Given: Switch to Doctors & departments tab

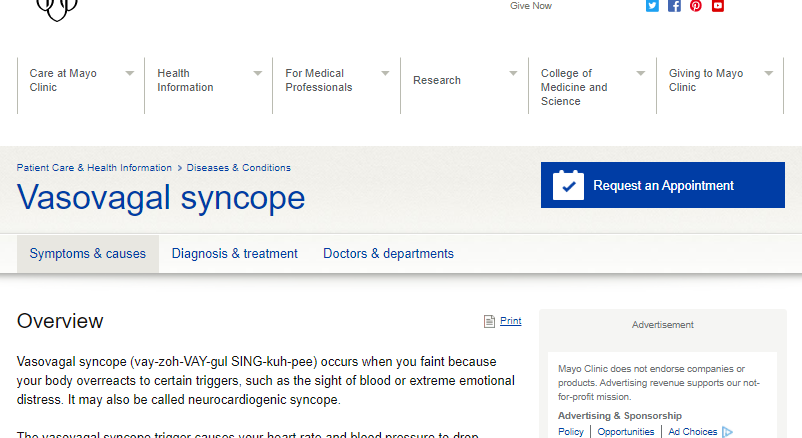Looking at the screenshot, I should [388, 254].
